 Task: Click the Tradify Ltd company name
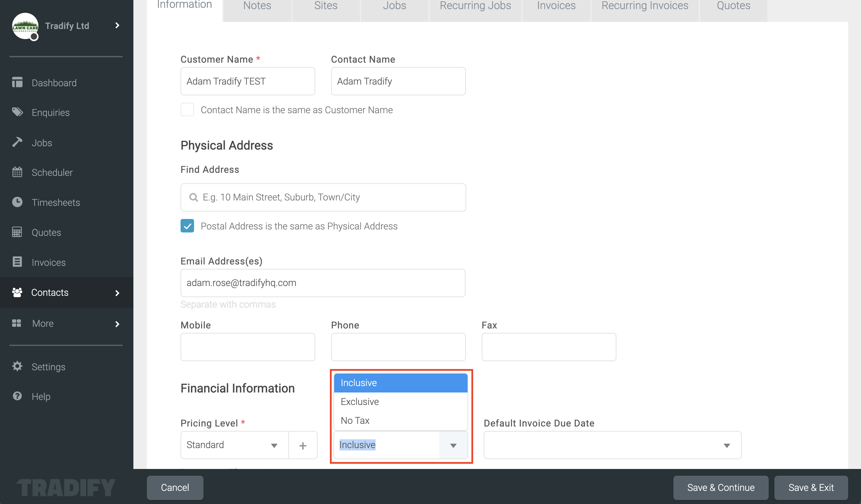coord(67,26)
